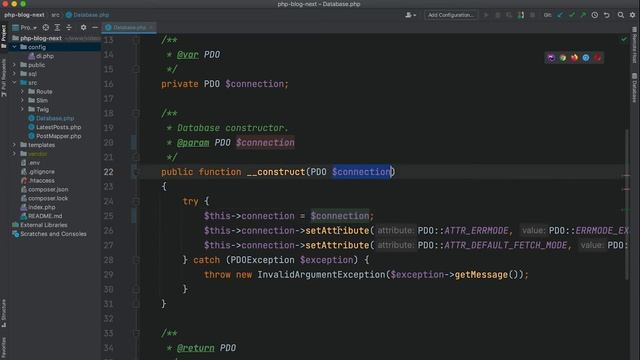The height and width of the screenshot is (360, 640).
Task: Fold the try block at line 24
Action: pyautogui.click(x=136, y=201)
